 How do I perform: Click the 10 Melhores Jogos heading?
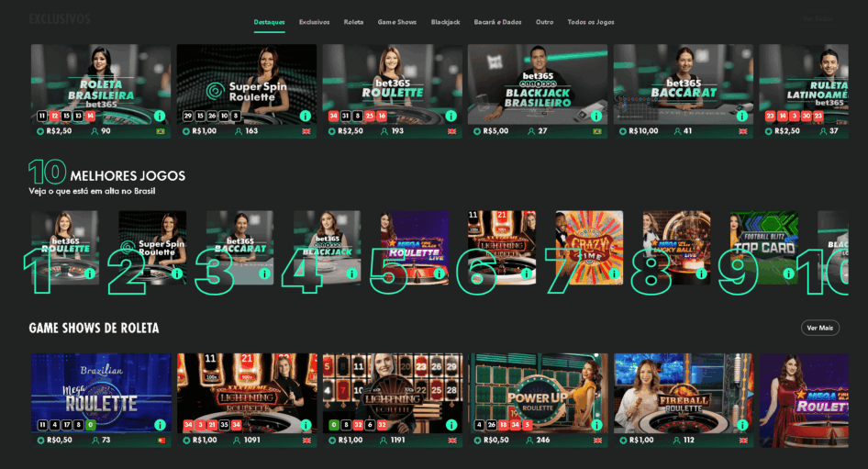(x=106, y=173)
